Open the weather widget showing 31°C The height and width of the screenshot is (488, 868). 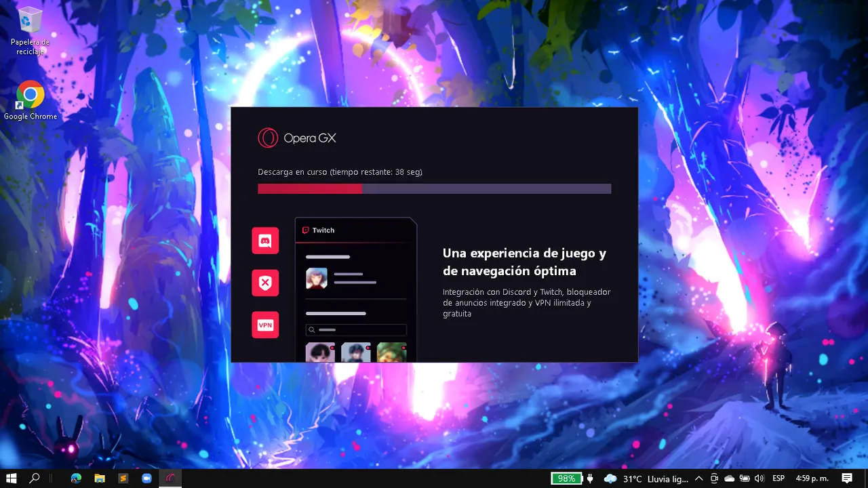646,479
